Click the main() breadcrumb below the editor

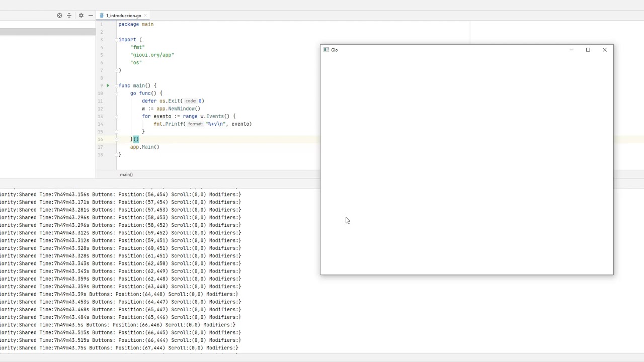pyautogui.click(x=126, y=174)
